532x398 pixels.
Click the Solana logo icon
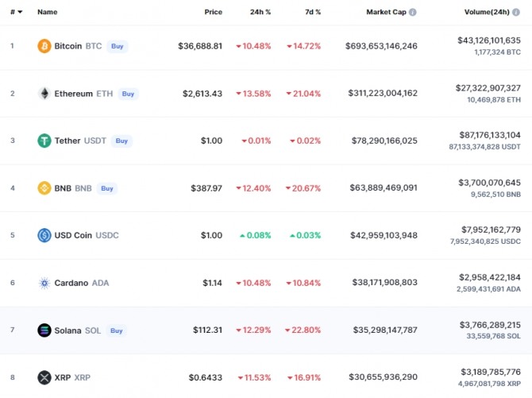44,330
